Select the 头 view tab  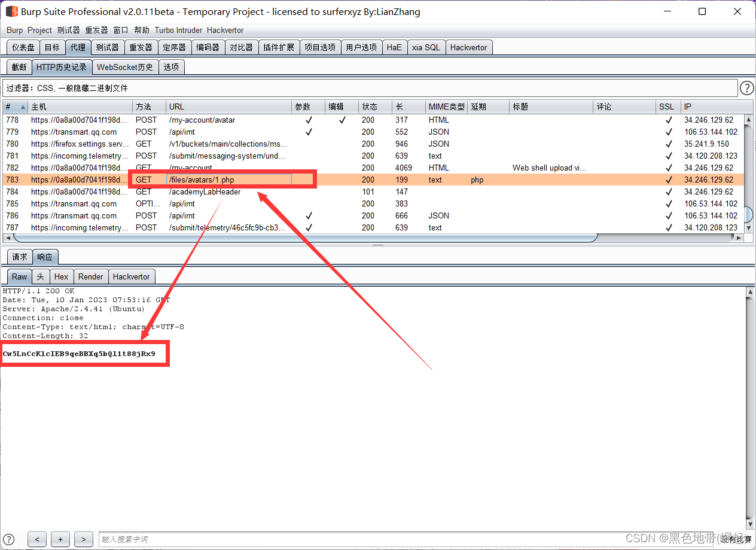pyautogui.click(x=41, y=276)
